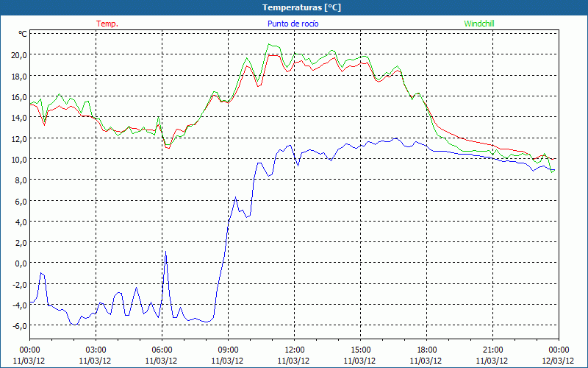Click the '-6,0' y-axis value

click(x=21, y=326)
